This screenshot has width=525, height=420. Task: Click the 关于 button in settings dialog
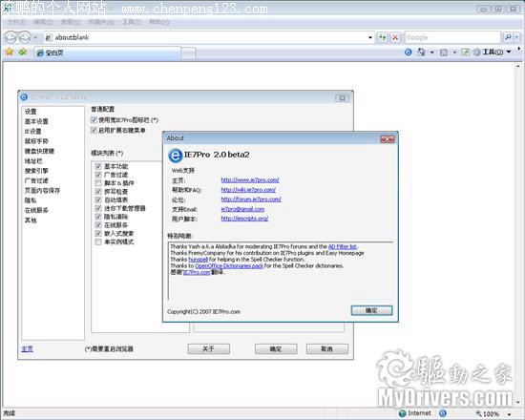point(209,349)
